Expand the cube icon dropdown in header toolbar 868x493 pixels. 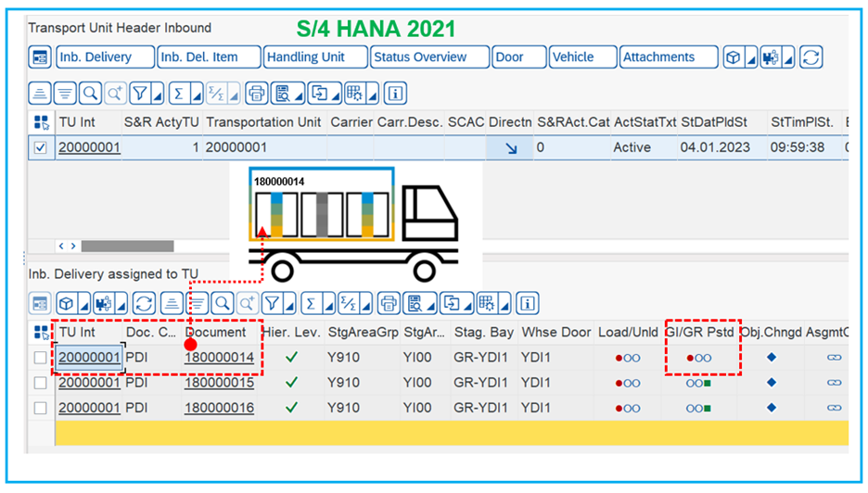[751, 57]
